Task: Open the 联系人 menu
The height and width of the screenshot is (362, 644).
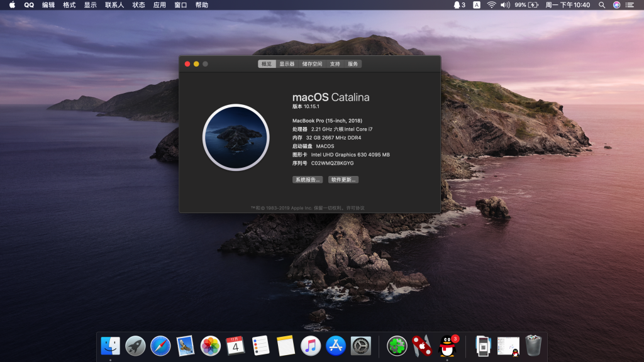Action: click(114, 4)
